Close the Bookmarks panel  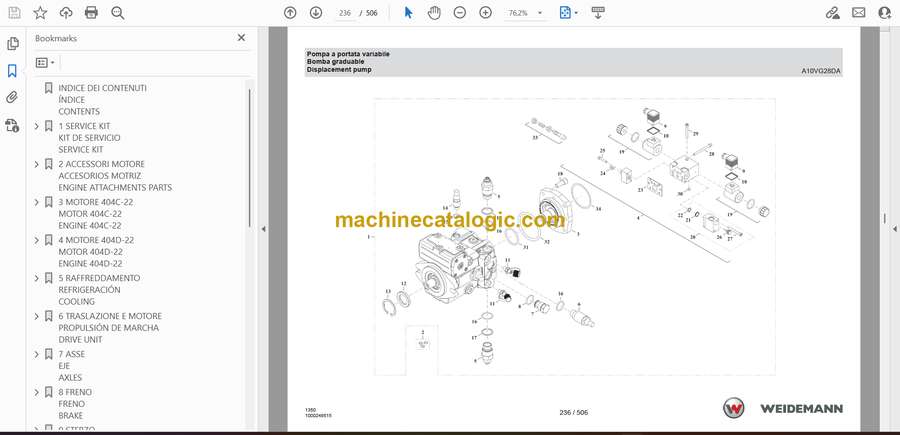tap(241, 38)
